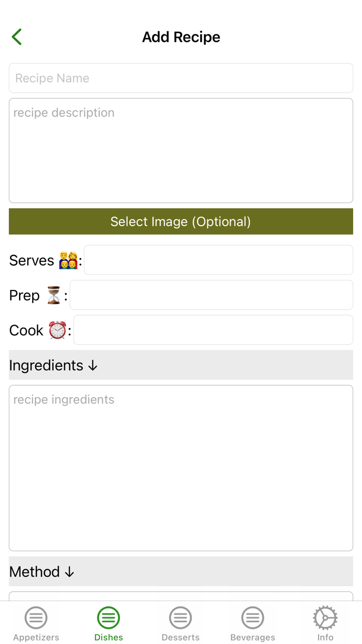This screenshot has width=362, height=644.
Task: Go to the Info tab
Action: coord(325,624)
